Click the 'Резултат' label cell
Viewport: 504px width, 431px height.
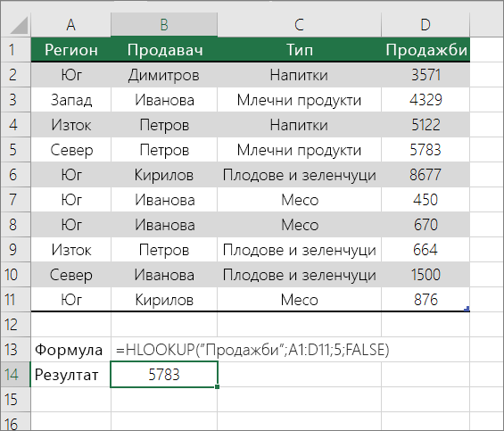[x=71, y=375]
